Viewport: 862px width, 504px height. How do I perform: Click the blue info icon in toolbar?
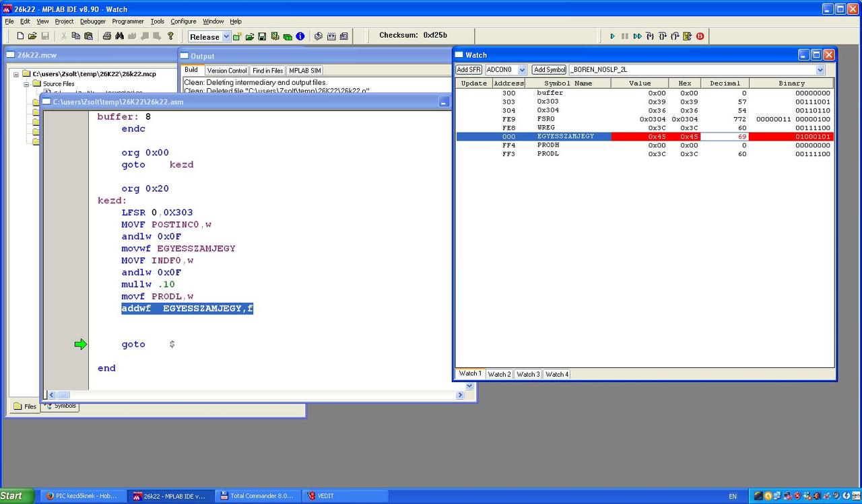tap(300, 36)
